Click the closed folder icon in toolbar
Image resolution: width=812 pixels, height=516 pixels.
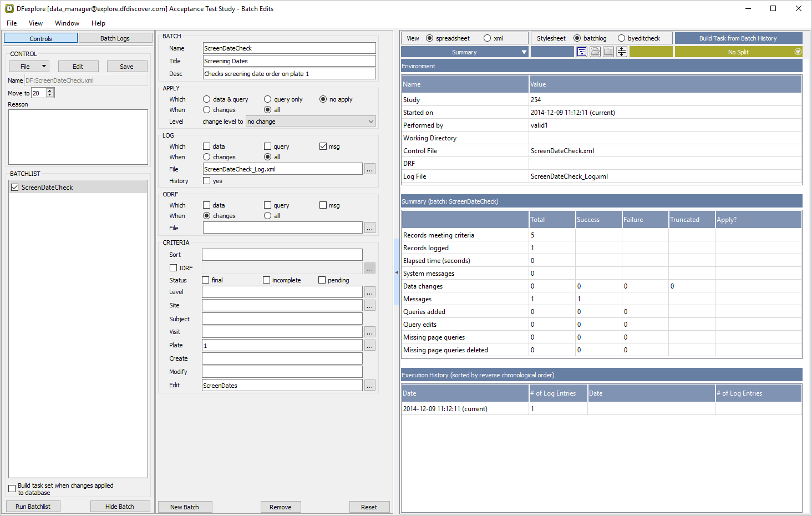coord(608,52)
